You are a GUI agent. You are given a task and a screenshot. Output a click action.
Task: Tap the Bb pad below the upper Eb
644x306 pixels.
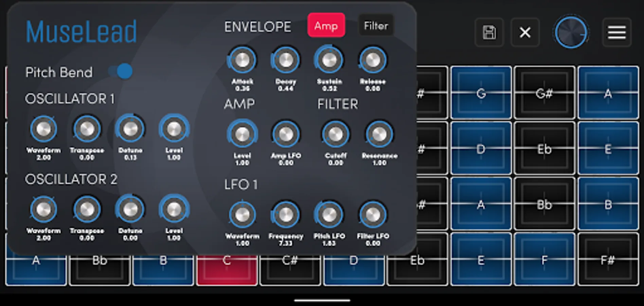(544, 204)
